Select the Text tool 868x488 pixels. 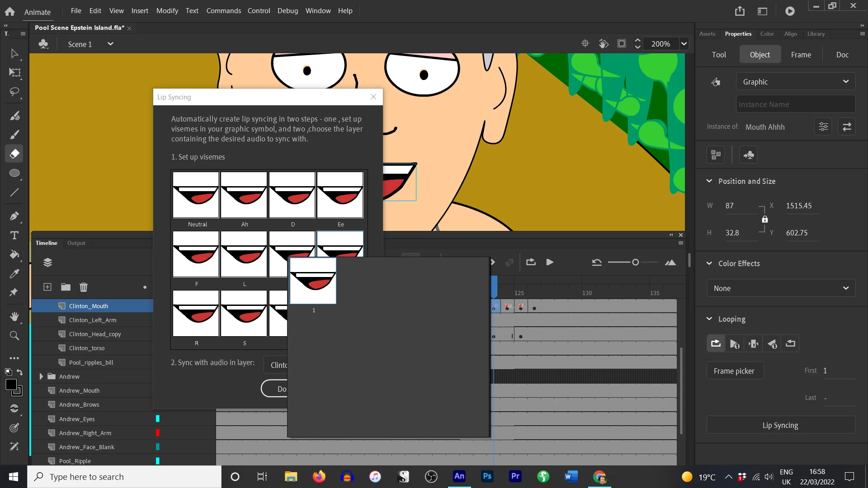coord(14,235)
